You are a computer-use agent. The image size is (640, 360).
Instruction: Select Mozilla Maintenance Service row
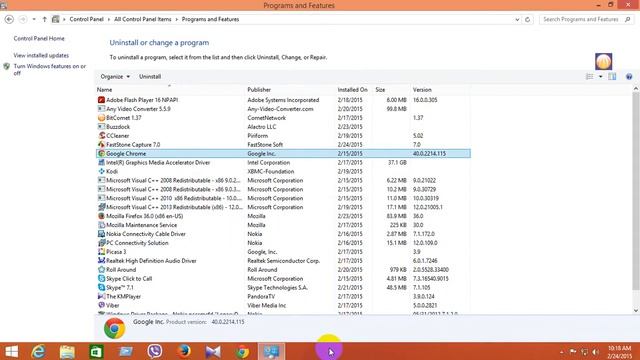pyautogui.click(x=283, y=225)
